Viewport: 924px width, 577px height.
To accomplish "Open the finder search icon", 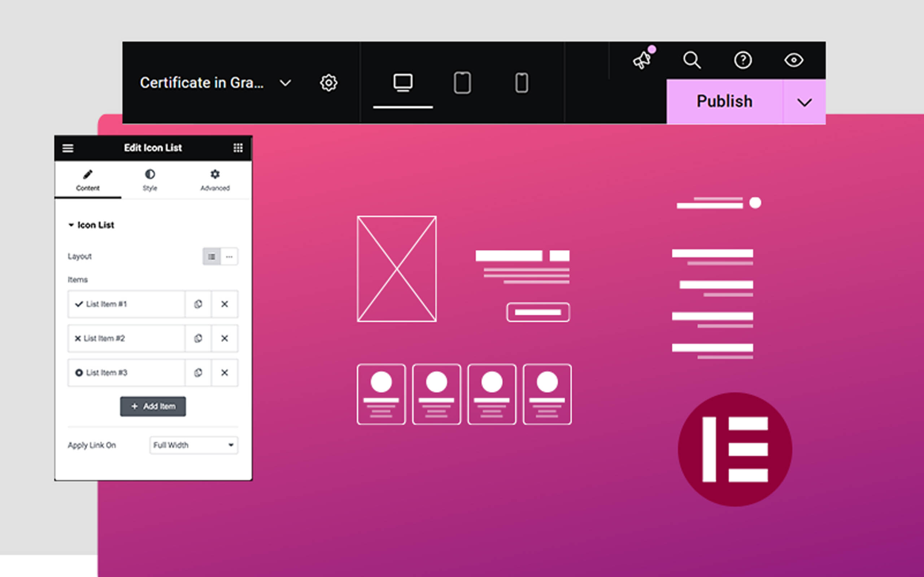I will point(692,60).
